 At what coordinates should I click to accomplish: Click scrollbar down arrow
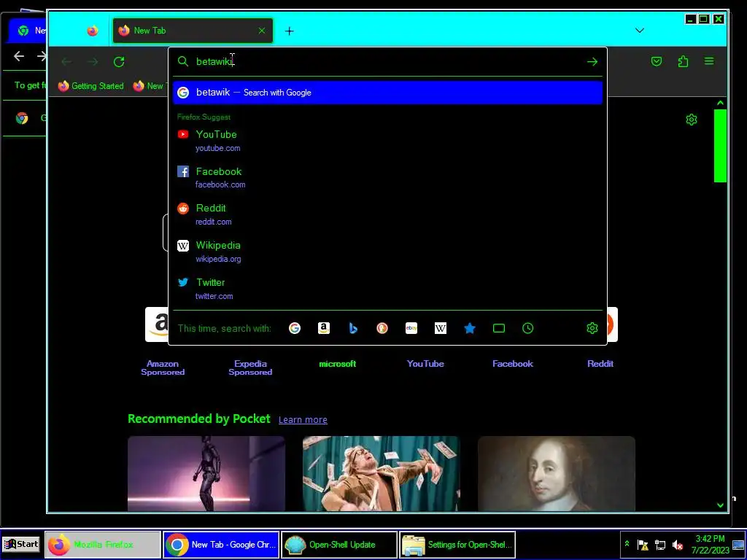[720, 505]
